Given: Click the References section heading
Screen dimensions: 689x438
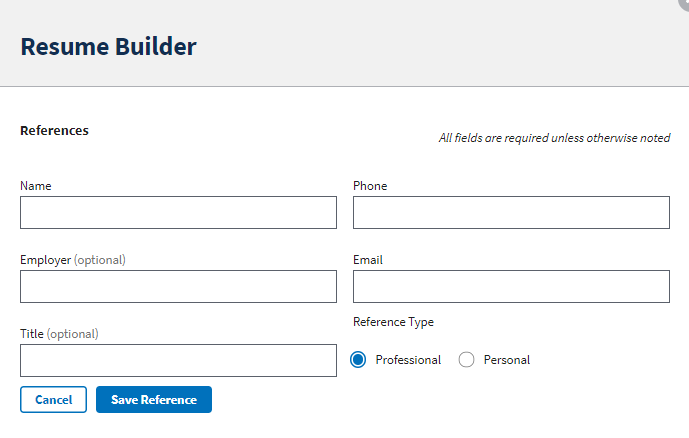Looking at the screenshot, I should 54,130.
